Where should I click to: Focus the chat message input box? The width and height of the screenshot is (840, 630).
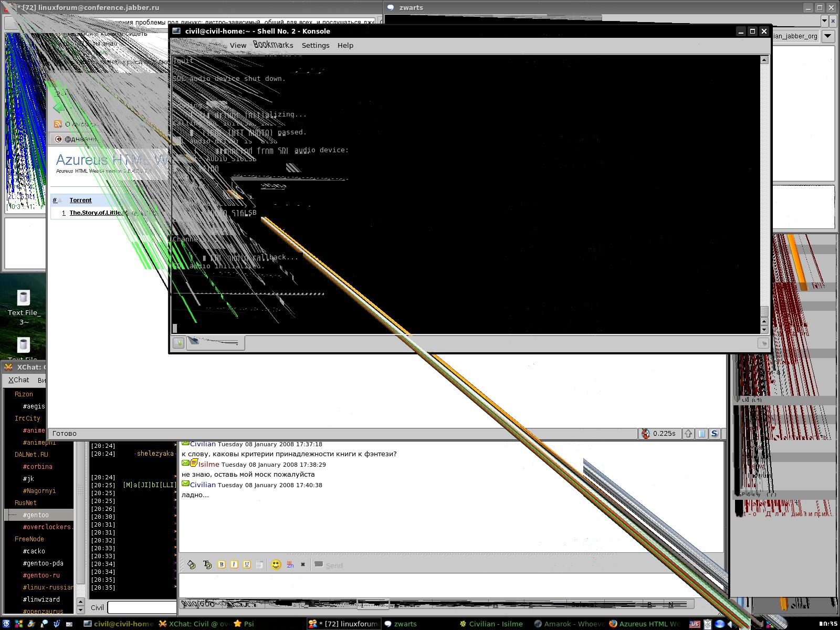click(x=451, y=586)
